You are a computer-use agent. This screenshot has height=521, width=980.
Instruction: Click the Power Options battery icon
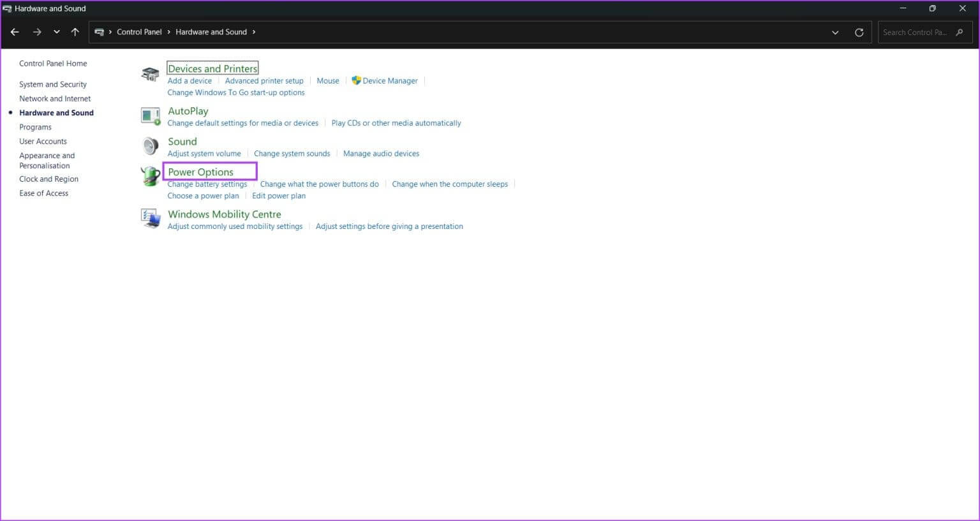[151, 176]
